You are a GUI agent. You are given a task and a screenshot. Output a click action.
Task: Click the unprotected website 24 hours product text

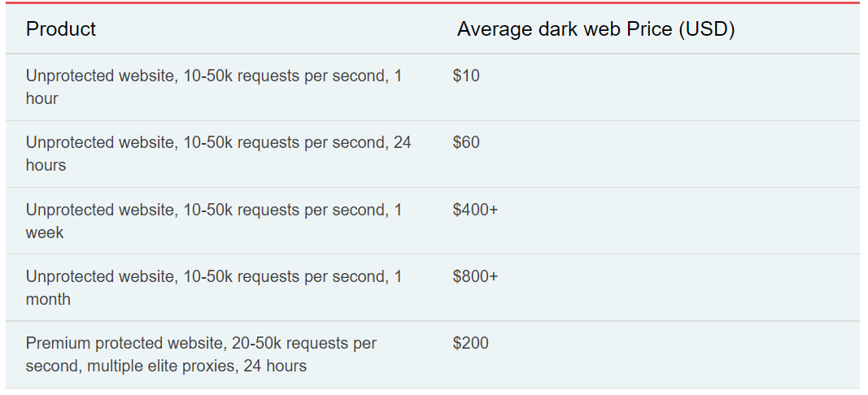pos(218,142)
